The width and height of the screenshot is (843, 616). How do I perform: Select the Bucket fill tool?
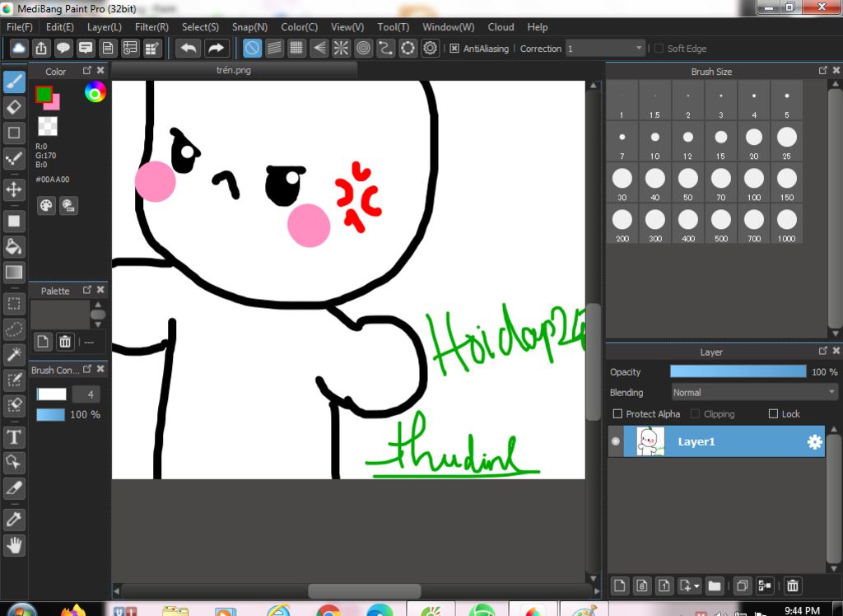(x=15, y=246)
